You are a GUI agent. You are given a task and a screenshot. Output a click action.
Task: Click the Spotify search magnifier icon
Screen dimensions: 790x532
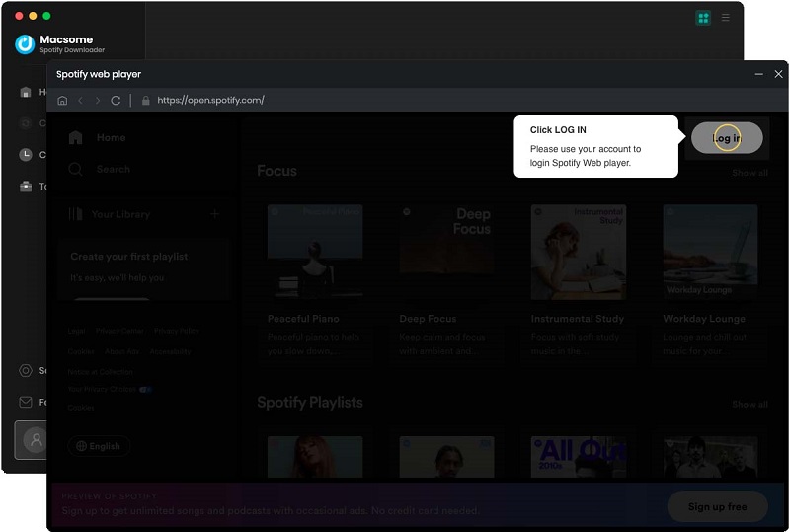point(76,170)
